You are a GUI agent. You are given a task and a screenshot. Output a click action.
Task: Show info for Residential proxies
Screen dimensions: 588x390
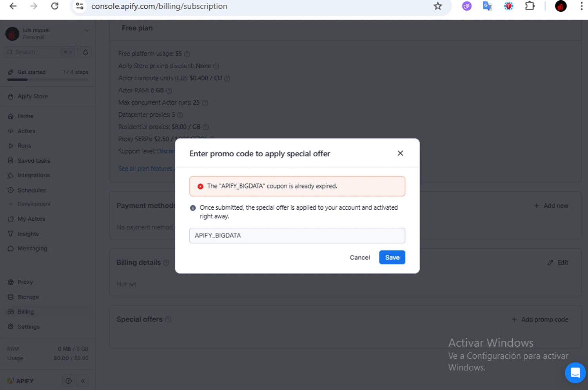tap(205, 127)
